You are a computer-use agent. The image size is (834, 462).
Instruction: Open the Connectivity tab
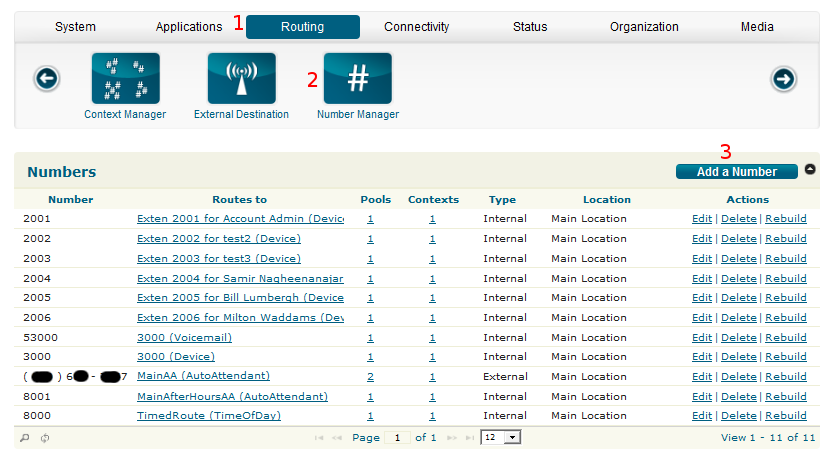pyautogui.click(x=416, y=27)
